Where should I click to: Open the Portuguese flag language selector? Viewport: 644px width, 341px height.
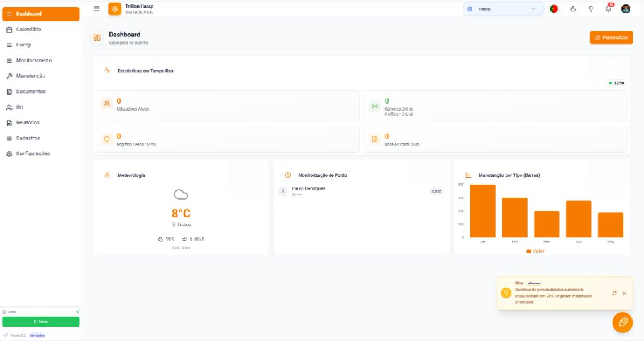[553, 9]
